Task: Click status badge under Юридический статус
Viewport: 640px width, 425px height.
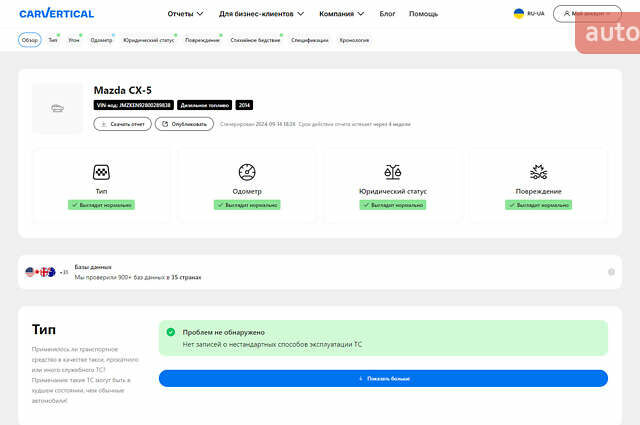Action: (393, 205)
